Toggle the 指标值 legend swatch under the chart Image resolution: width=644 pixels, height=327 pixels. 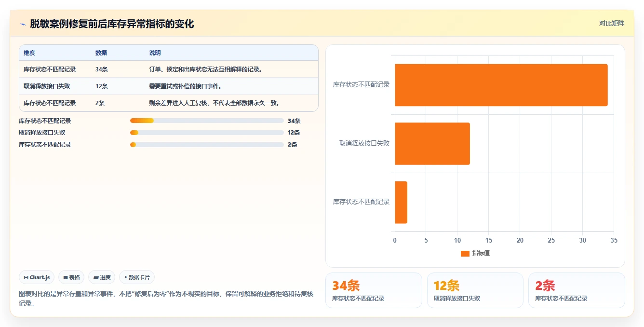click(465, 254)
